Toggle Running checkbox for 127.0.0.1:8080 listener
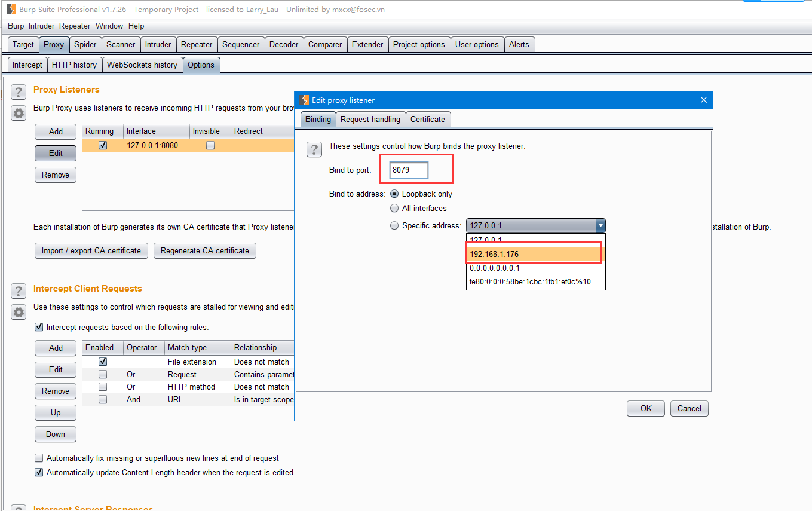This screenshot has width=812, height=511. [x=103, y=145]
